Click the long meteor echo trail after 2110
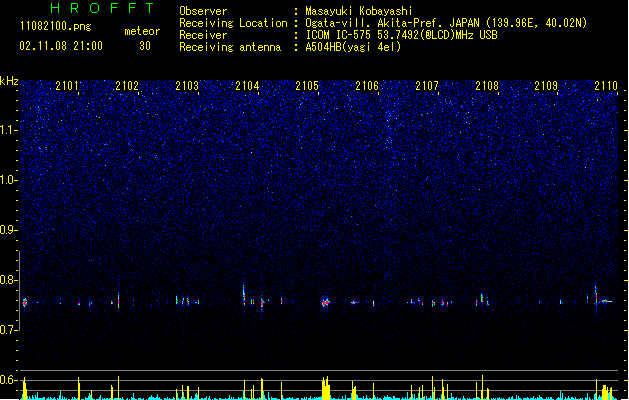 607,301
